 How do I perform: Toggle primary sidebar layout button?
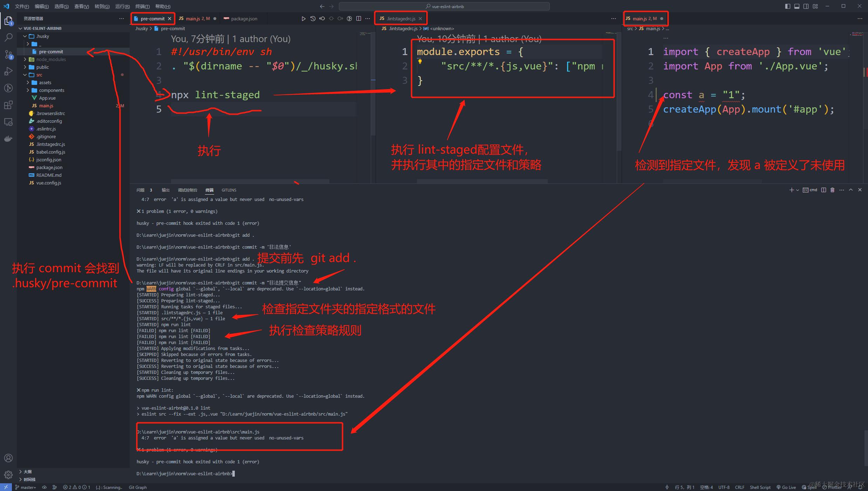coord(788,6)
